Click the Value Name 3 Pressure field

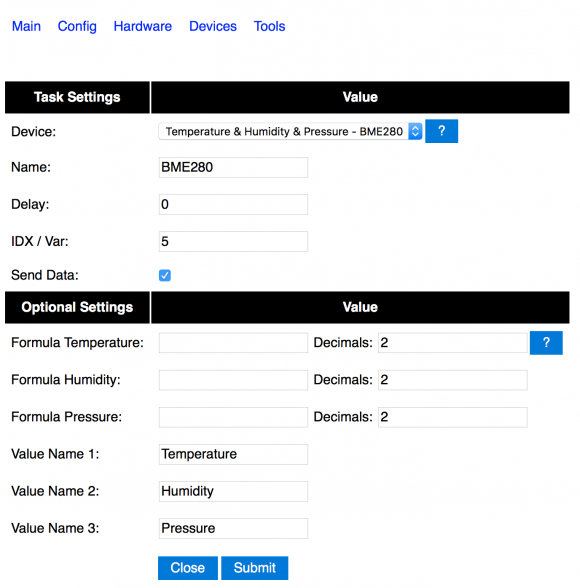coord(233,528)
